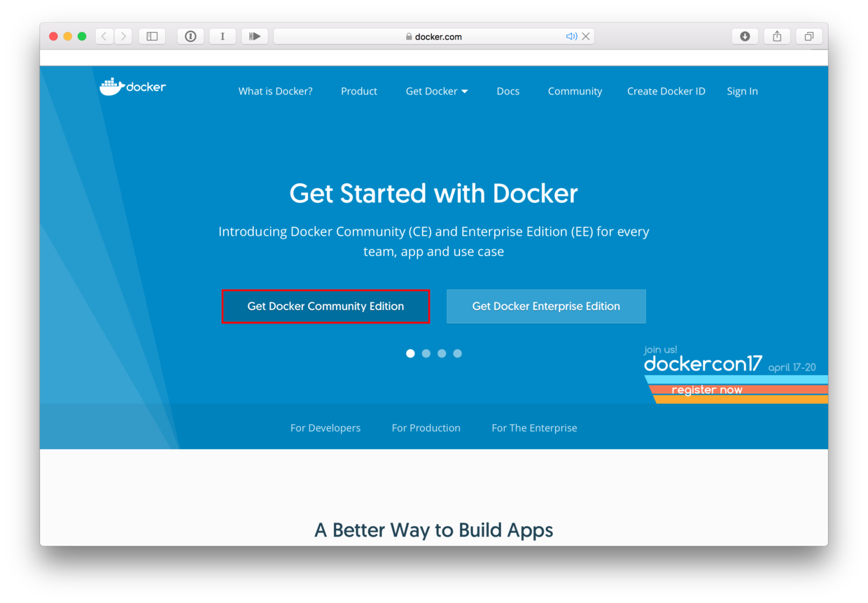Click the Docker whale logo
868x603 pixels.
click(132, 87)
